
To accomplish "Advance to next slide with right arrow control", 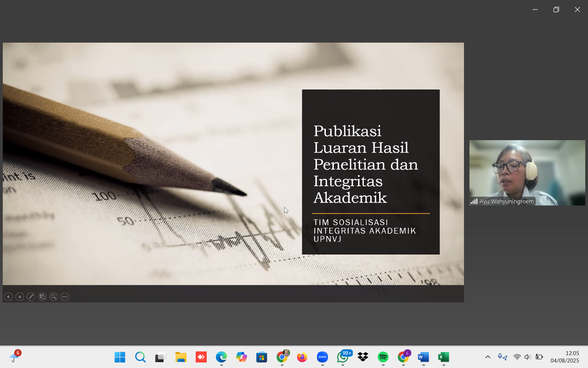I will coord(20,297).
